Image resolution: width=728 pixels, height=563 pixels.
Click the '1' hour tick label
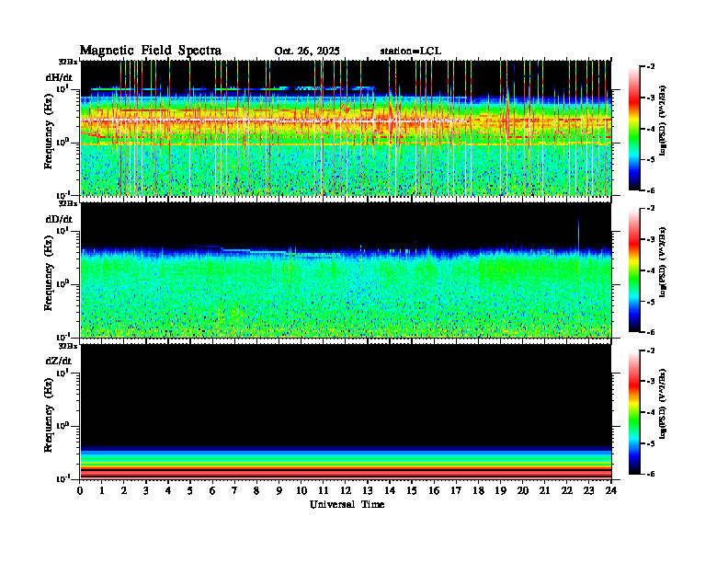pos(102,490)
